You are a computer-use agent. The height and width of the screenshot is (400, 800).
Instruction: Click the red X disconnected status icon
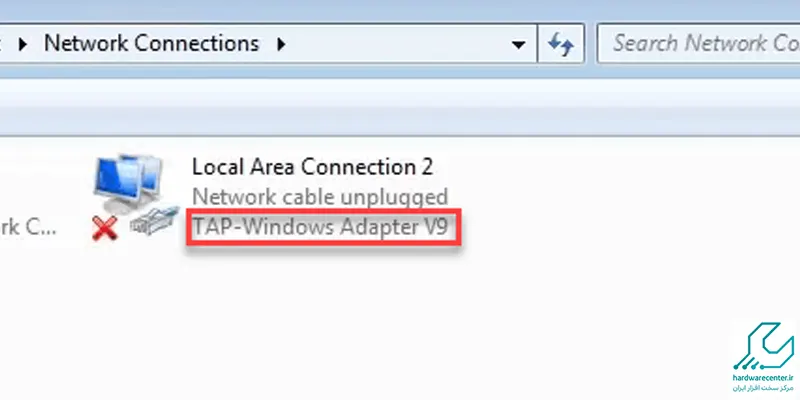(x=105, y=228)
